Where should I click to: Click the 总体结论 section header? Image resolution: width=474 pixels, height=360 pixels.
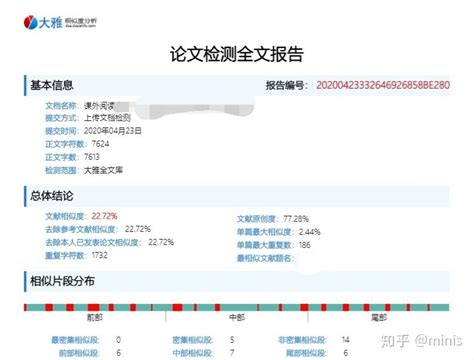tap(237, 196)
